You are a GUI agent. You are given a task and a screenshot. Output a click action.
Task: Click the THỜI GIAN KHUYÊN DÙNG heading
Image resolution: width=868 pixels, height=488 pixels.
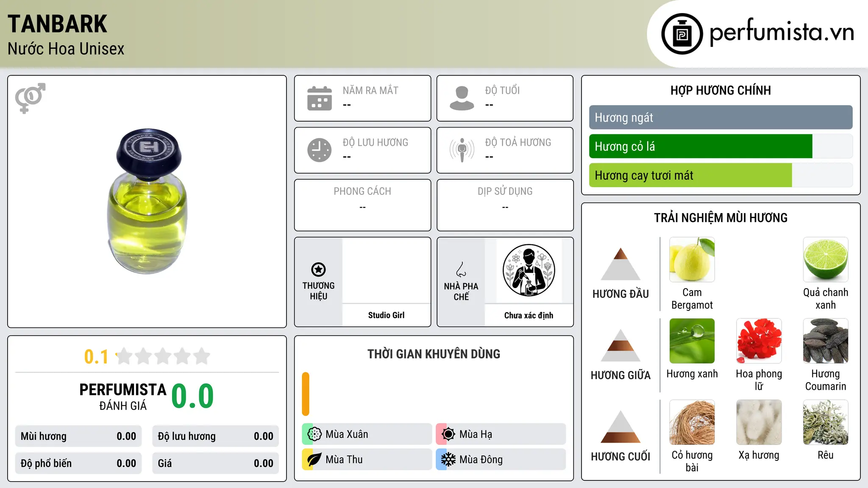click(434, 354)
